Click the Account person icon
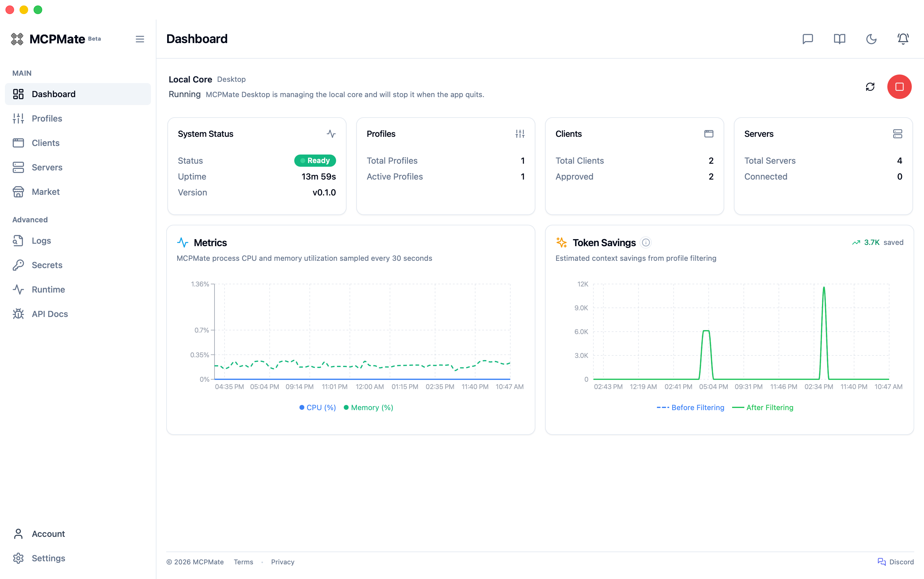924x579 pixels. tap(18, 534)
